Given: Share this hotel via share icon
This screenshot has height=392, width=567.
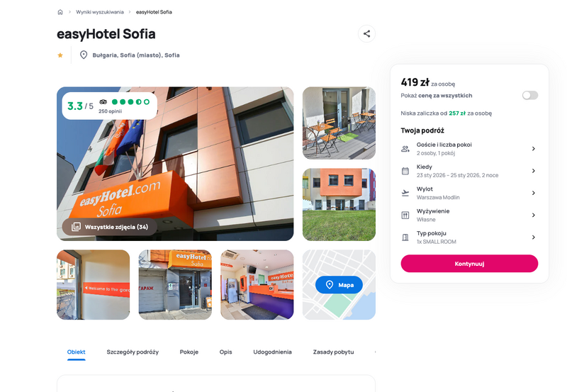Looking at the screenshot, I should (x=366, y=34).
